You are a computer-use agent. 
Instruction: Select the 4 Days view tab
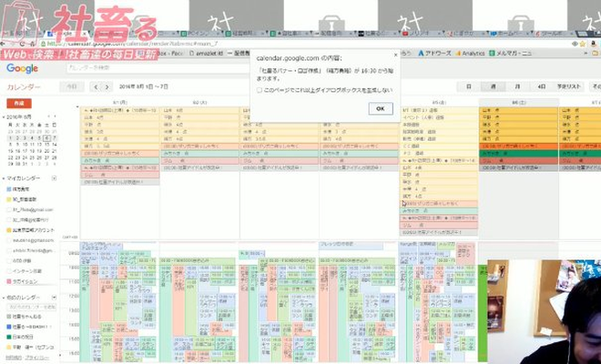(541, 86)
